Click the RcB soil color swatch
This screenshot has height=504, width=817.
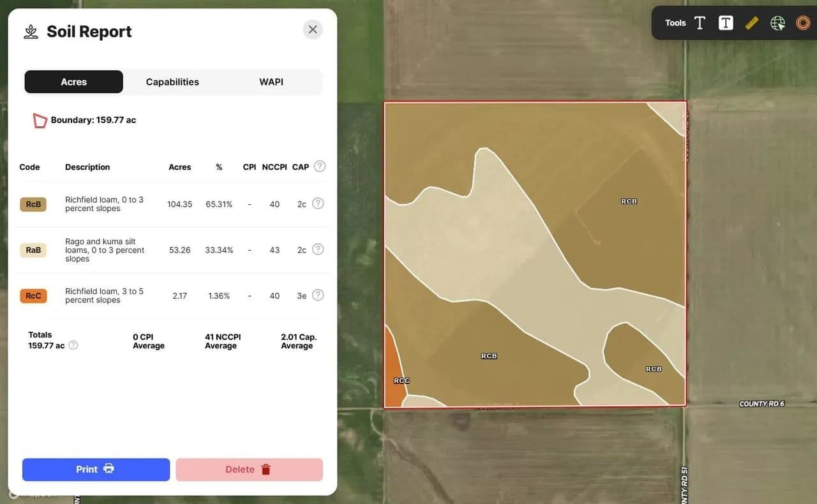(33, 204)
